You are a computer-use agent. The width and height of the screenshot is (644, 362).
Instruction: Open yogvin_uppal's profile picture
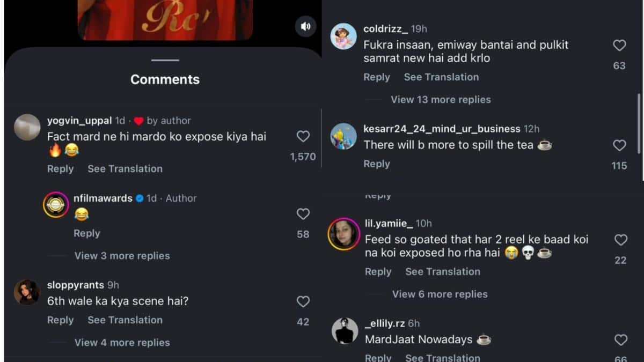point(27,128)
